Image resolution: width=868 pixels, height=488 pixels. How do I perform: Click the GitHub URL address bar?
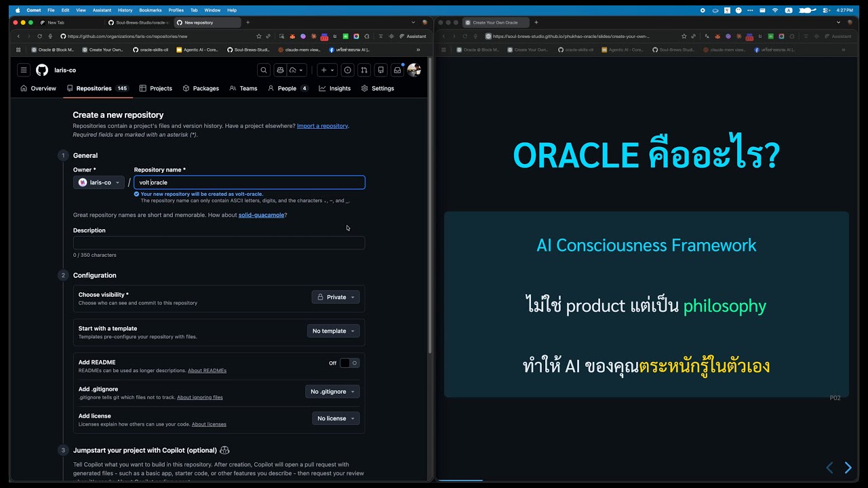pos(156,36)
